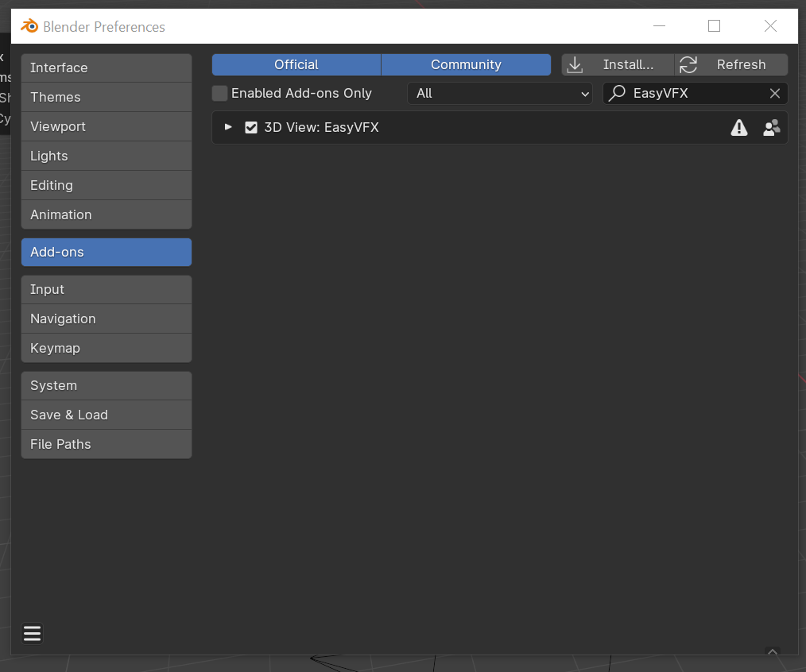This screenshot has width=806, height=672.
Task: Toggle the Community add-ons filter
Action: 466,65
